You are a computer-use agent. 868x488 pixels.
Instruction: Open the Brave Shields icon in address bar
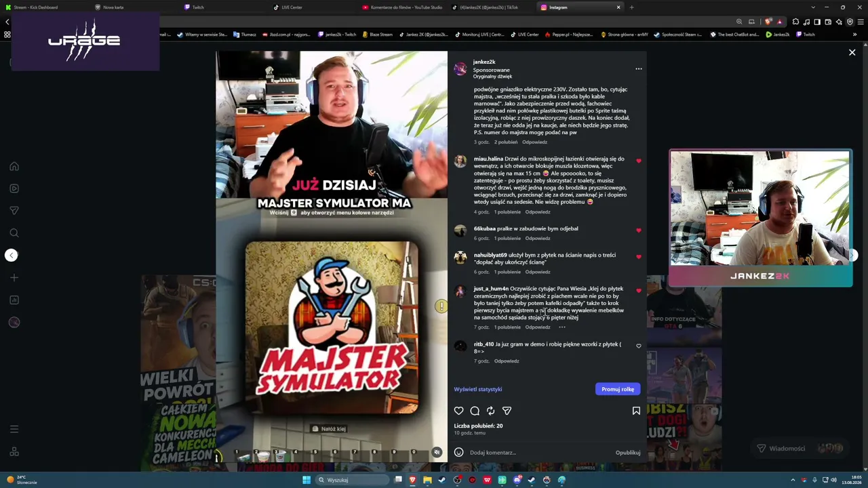tap(768, 22)
